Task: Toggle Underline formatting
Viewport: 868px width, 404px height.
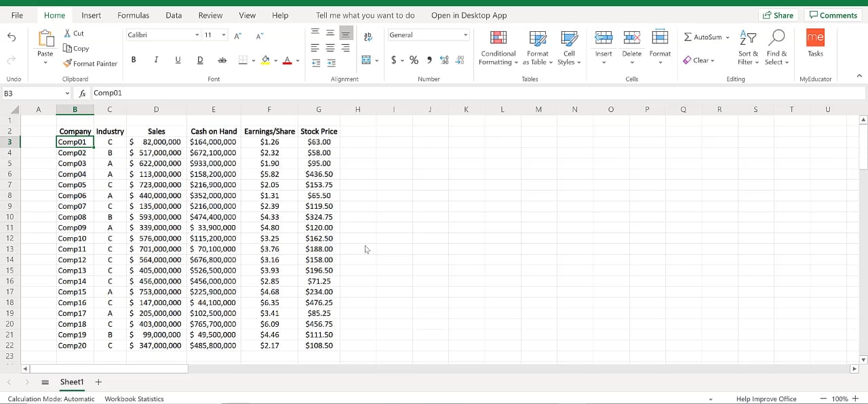Action: click(178, 60)
